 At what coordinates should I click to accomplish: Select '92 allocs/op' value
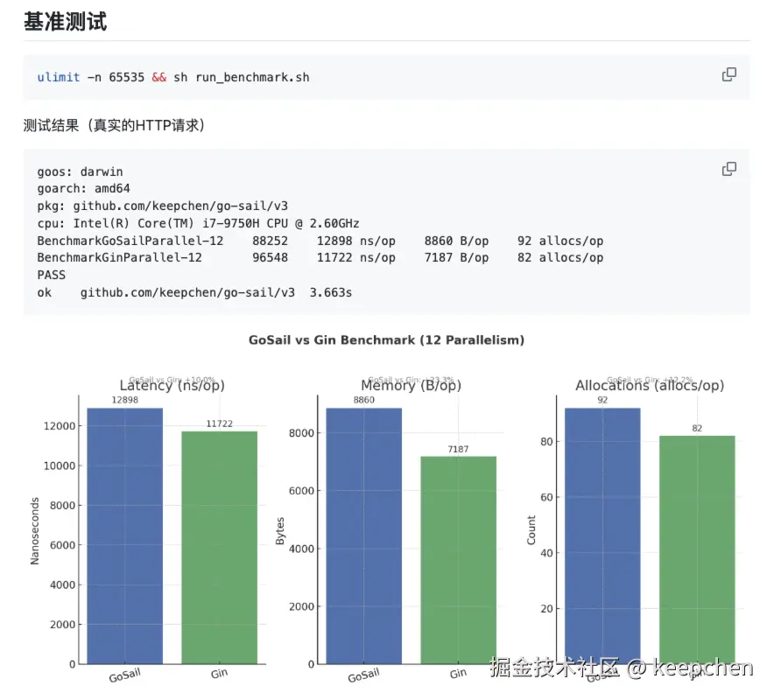pos(560,241)
